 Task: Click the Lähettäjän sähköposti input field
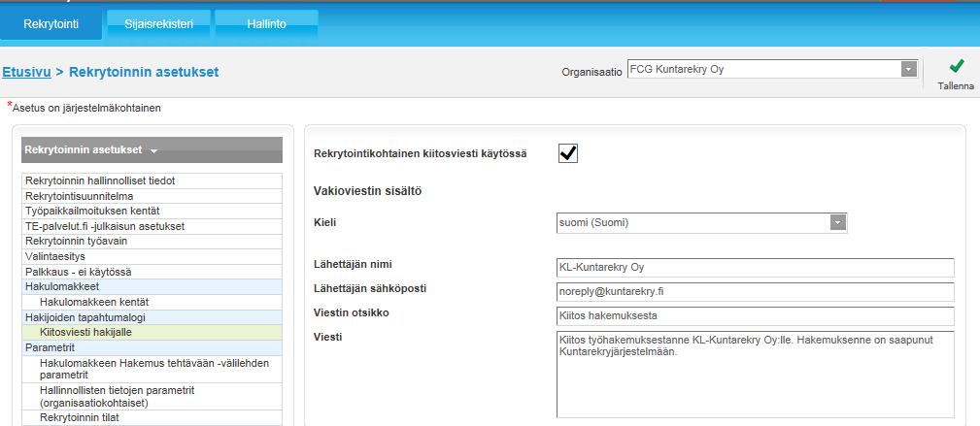[x=755, y=292]
